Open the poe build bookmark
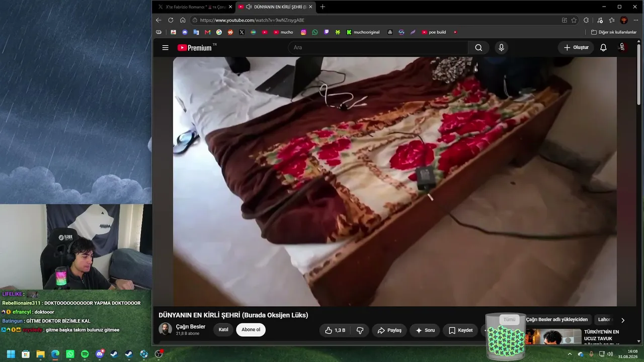This screenshot has width=644, height=362. pos(434,32)
